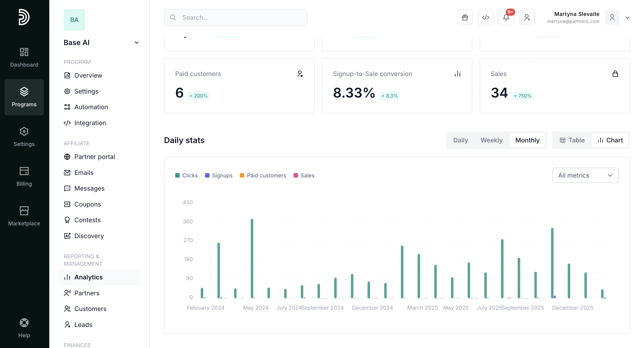Open the Partner portal link
This screenshot has height=348, width=644.
pyautogui.click(x=95, y=157)
